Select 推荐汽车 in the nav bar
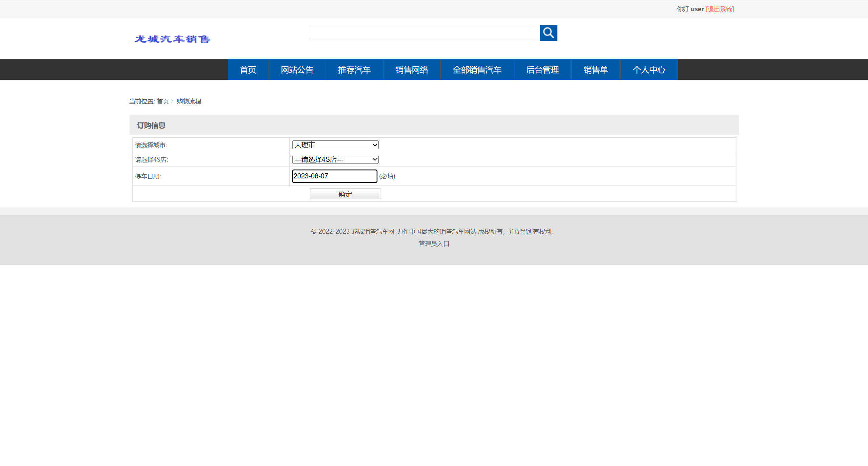 tap(354, 70)
